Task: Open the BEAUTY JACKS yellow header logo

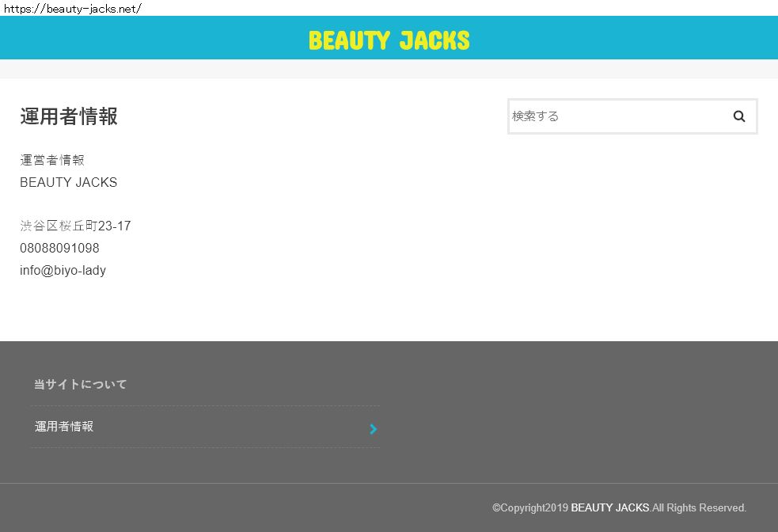Action: click(x=389, y=40)
